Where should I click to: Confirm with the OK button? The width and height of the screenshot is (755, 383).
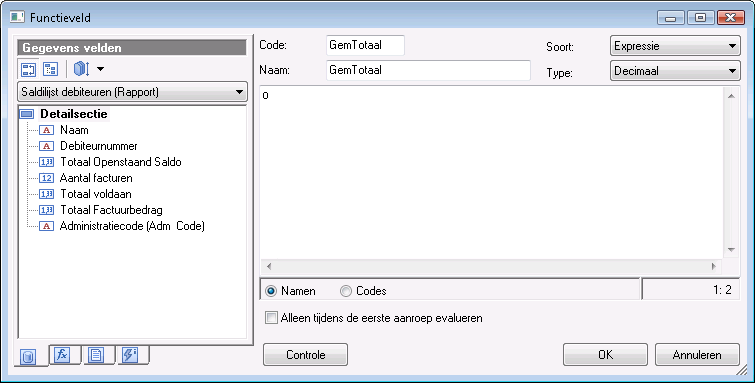[605, 355]
